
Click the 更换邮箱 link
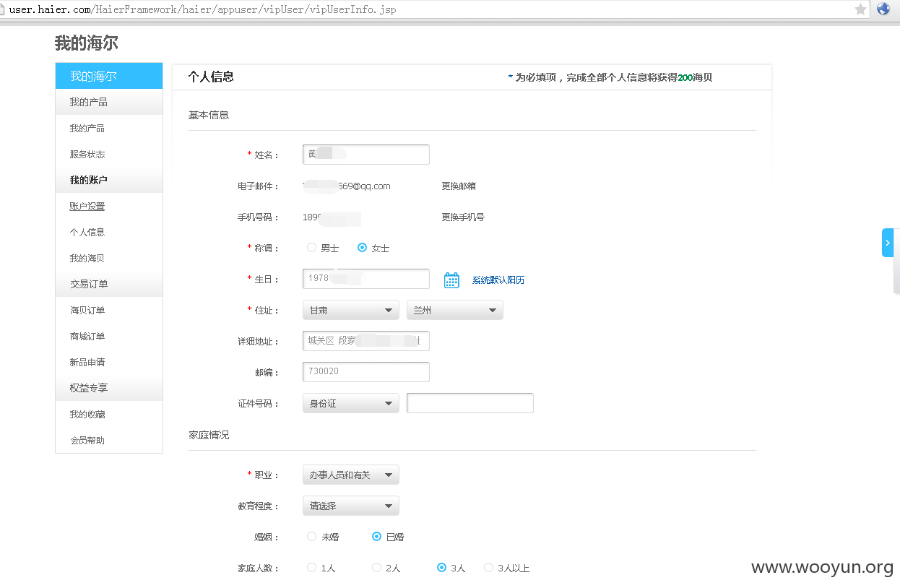(459, 186)
